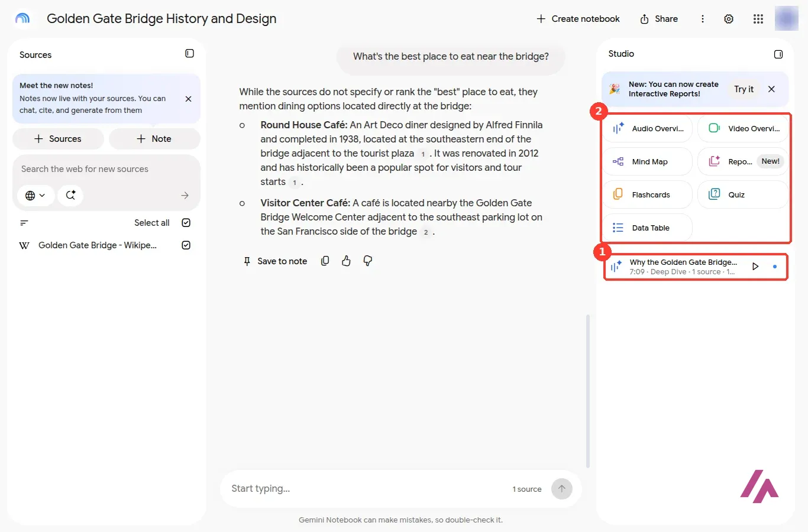
Task: Create a Data Table
Action: 648,228
